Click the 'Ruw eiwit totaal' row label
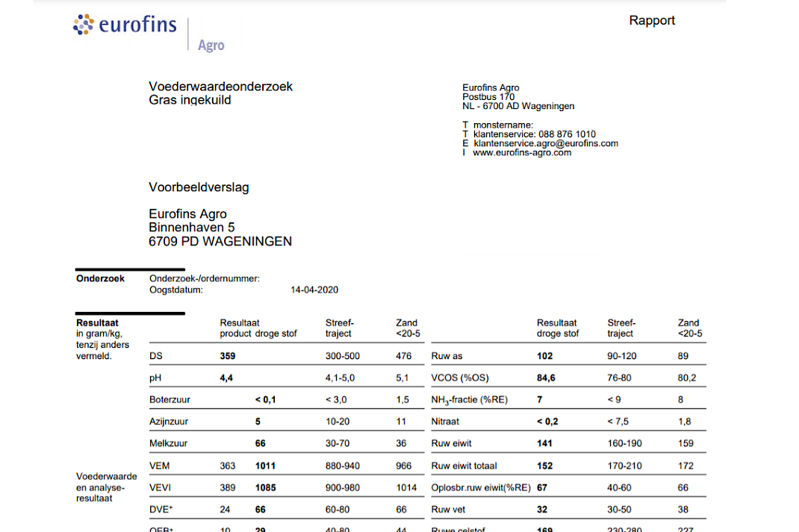 coord(464,466)
